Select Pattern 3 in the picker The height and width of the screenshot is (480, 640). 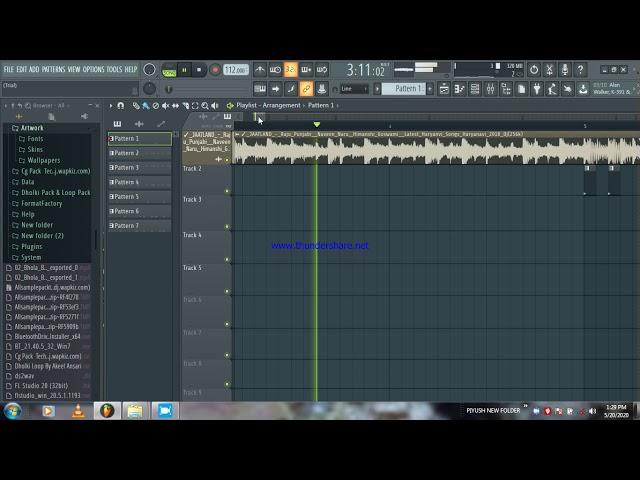point(140,168)
